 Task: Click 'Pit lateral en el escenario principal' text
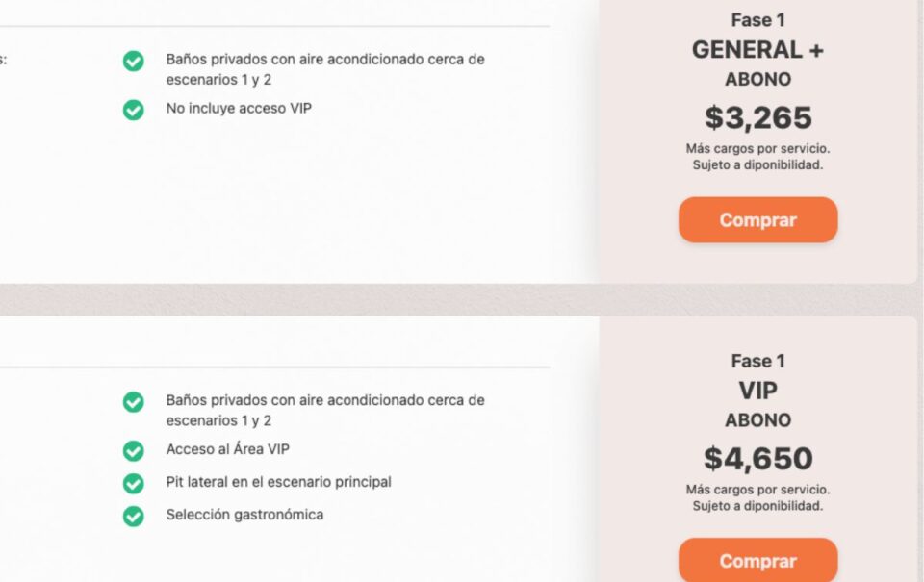[278, 482]
